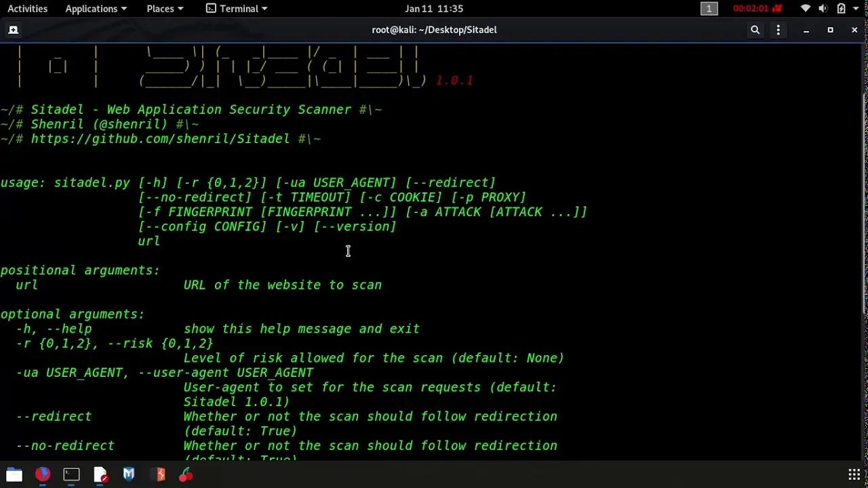
Task: Launch Burp Suite from the taskbar
Action: point(158,474)
